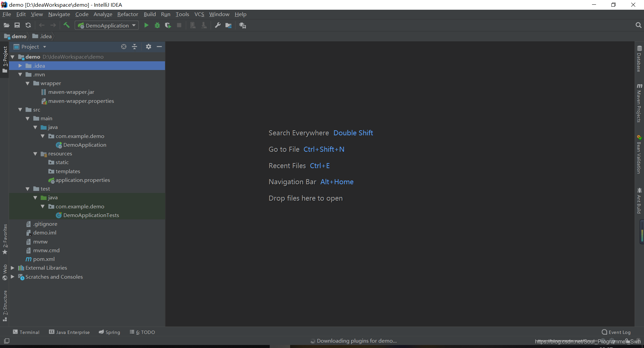Select pom.xml in project tree
This screenshot has height=348, width=644.
tap(44, 259)
